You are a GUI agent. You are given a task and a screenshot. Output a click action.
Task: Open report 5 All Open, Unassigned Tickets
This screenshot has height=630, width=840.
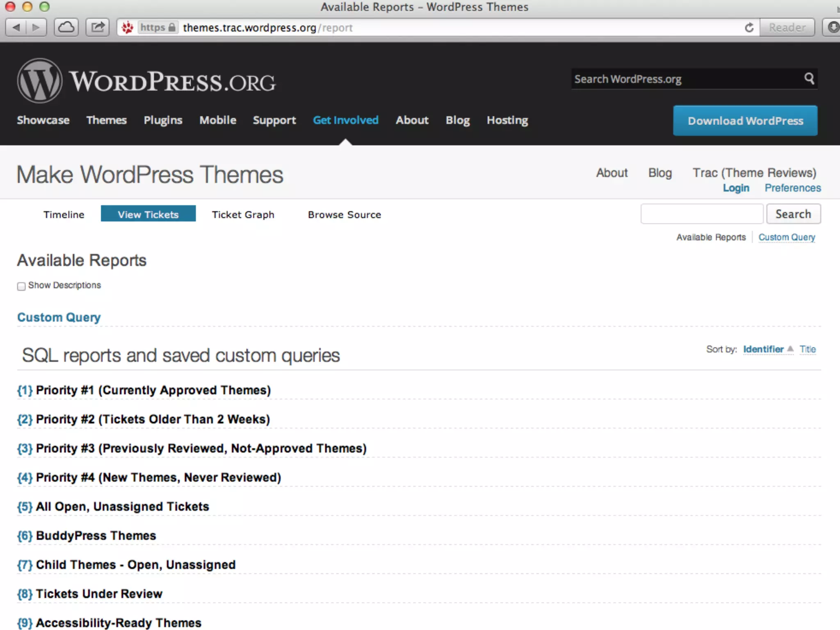[122, 507]
